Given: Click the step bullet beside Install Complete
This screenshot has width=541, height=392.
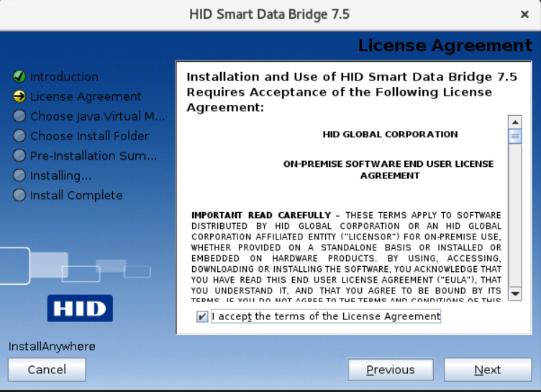Looking at the screenshot, I should (x=19, y=196).
